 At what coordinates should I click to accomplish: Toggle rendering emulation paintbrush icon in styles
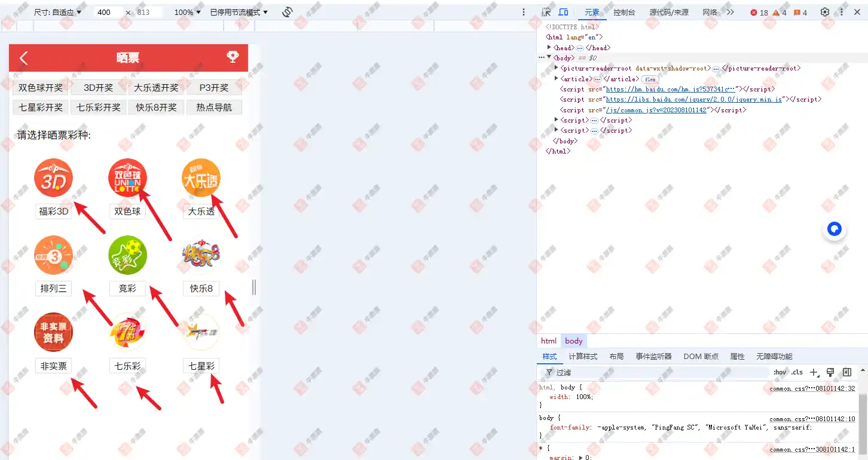pyautogui.click(x=830, y=372)
